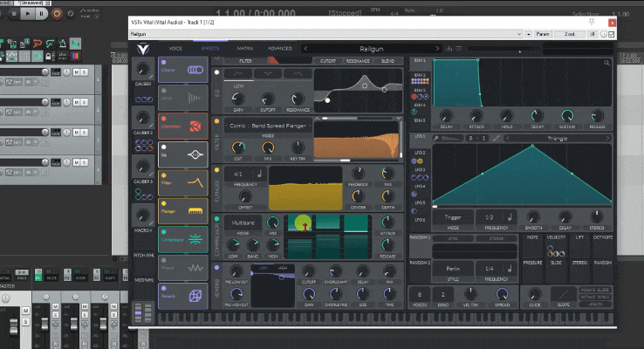
Task: Select the Distortion effect module
Action: (182, 126)
